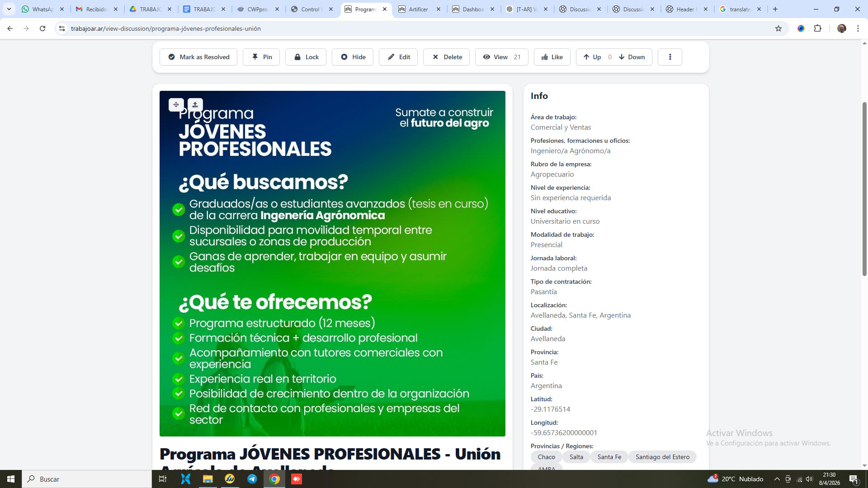868x488 pixels.
Task: Expand the tab search dropdown arrow
Action: pyautogui.click(x=9, y=9)
